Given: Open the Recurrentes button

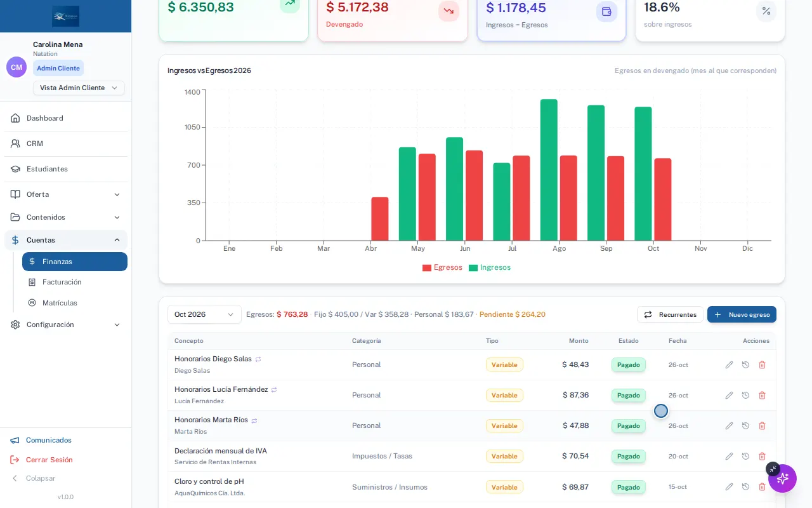Looking at the screenshot, I should click(x=671, y=314).
